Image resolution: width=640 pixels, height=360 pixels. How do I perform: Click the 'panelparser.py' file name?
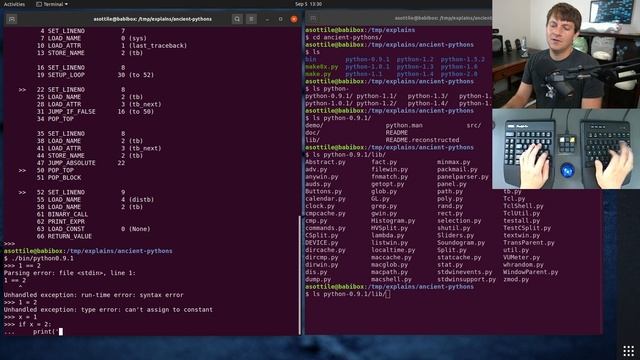tap(462, 177)
